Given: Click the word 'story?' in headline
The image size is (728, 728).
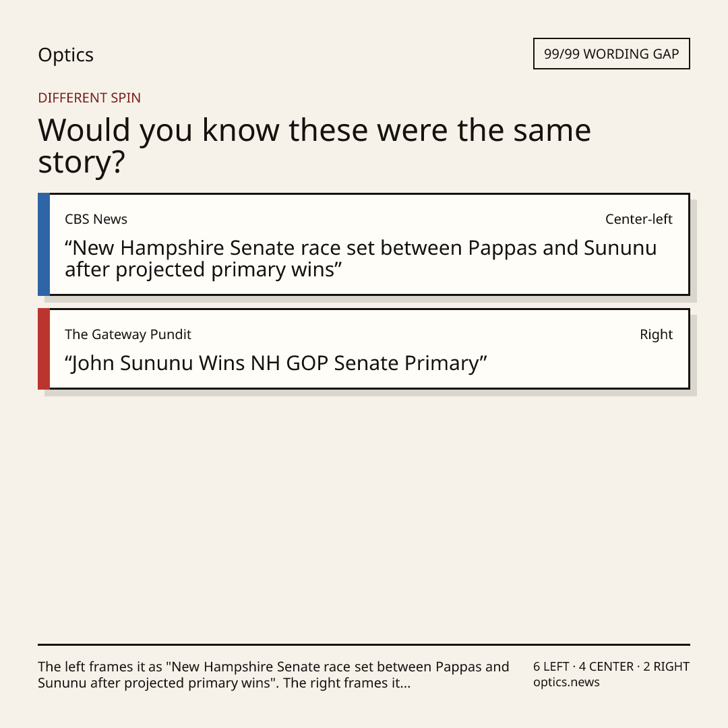Looking at the screenshot, I should point(82,162).
